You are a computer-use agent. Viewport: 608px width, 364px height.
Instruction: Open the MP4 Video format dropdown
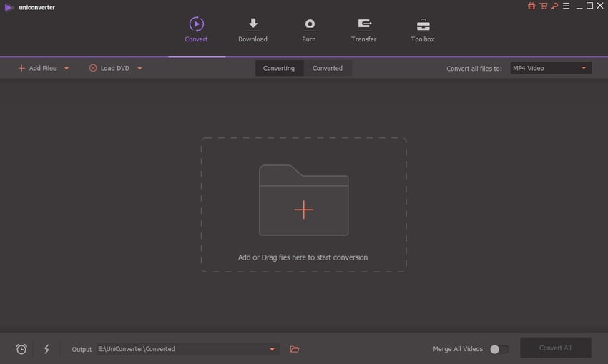550,68
